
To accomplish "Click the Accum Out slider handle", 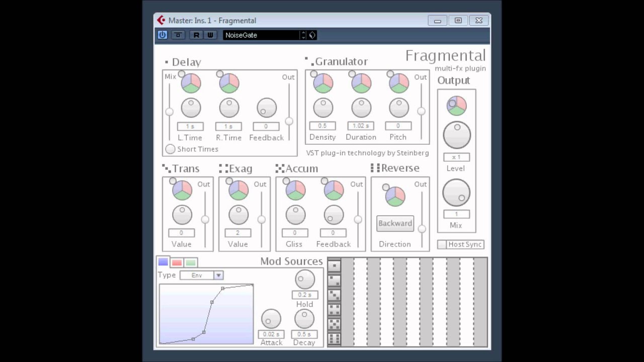I will (358, 220).
